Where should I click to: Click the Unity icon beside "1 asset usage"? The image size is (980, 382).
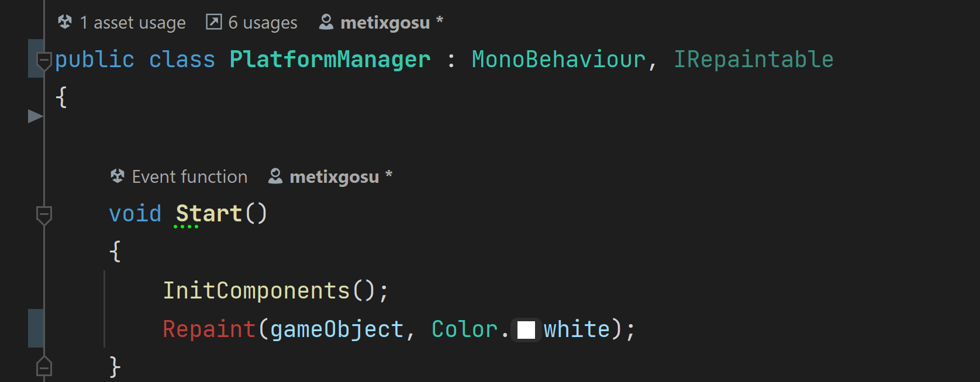click(x=65, y=22)
